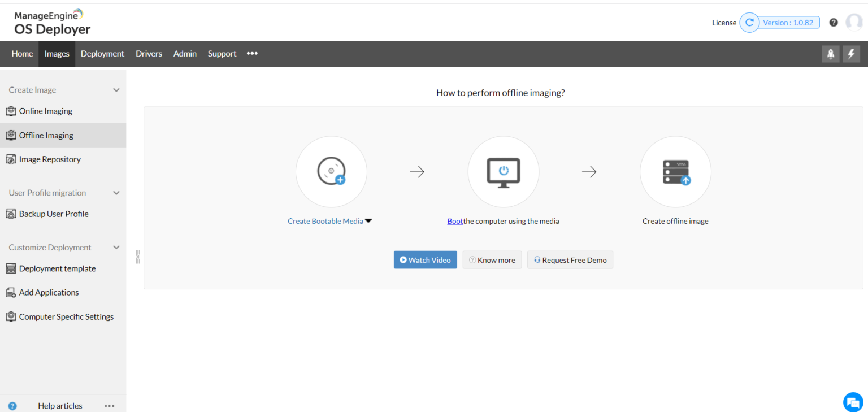Collapse the Create Image section

click(x=116, y=90)
